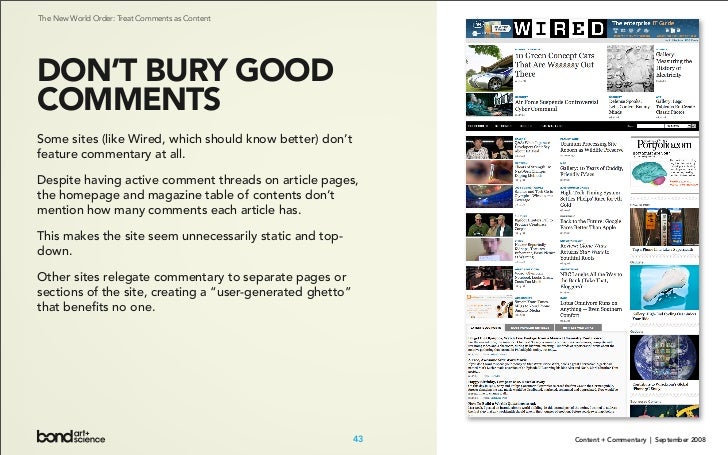Click the Earth globe image in the sidebar
This screenshot has width=728, height=455.
664,358
